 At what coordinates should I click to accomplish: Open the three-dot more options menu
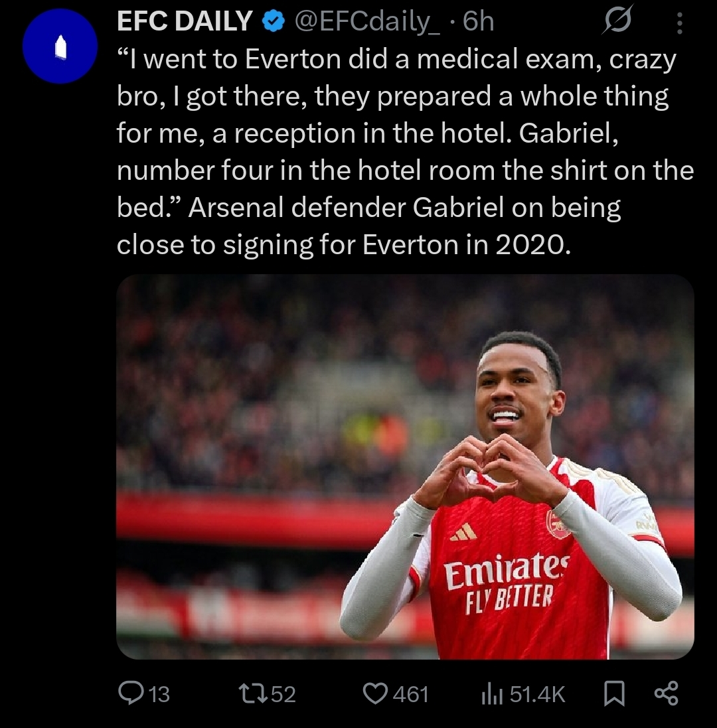click(x=678, y=23)
